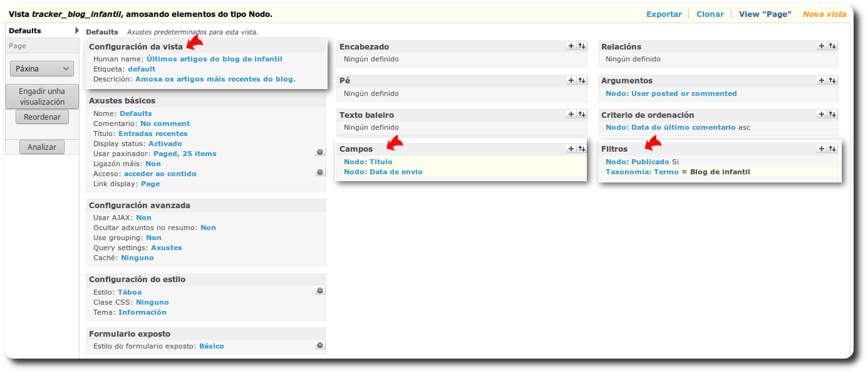Open style settings gear beside Táboa

point(320,290)
